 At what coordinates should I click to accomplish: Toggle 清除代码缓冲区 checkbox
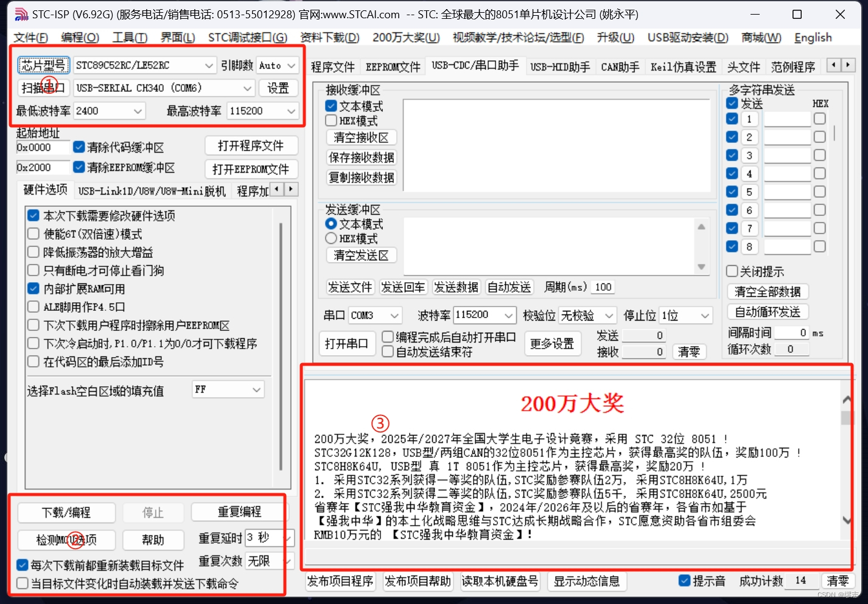coord(79,147)
